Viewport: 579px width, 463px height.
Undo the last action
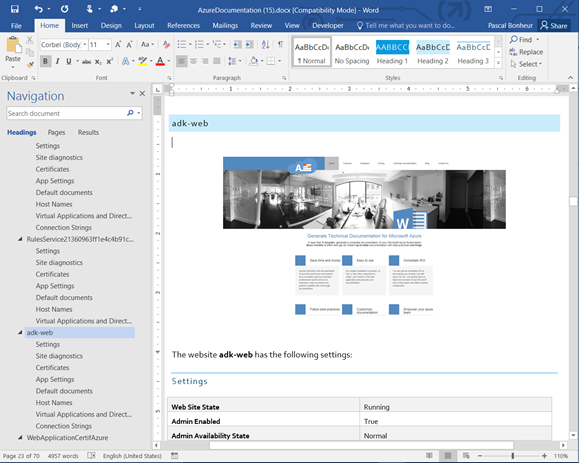click(39, 8)
